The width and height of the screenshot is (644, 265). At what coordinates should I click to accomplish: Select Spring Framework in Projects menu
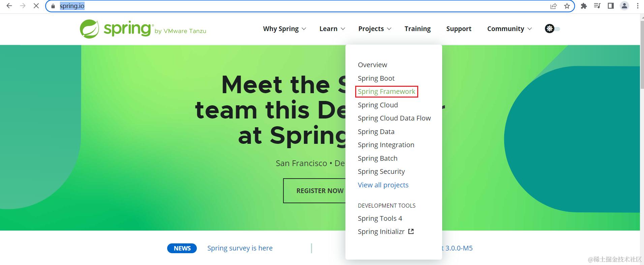(387, 91)
